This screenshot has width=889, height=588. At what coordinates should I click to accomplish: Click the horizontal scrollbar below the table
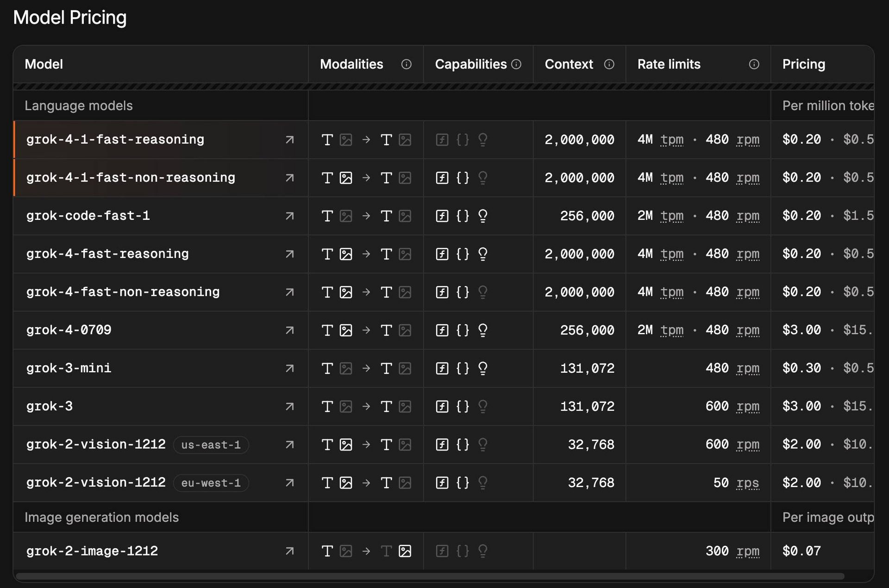tap(430, 576)
